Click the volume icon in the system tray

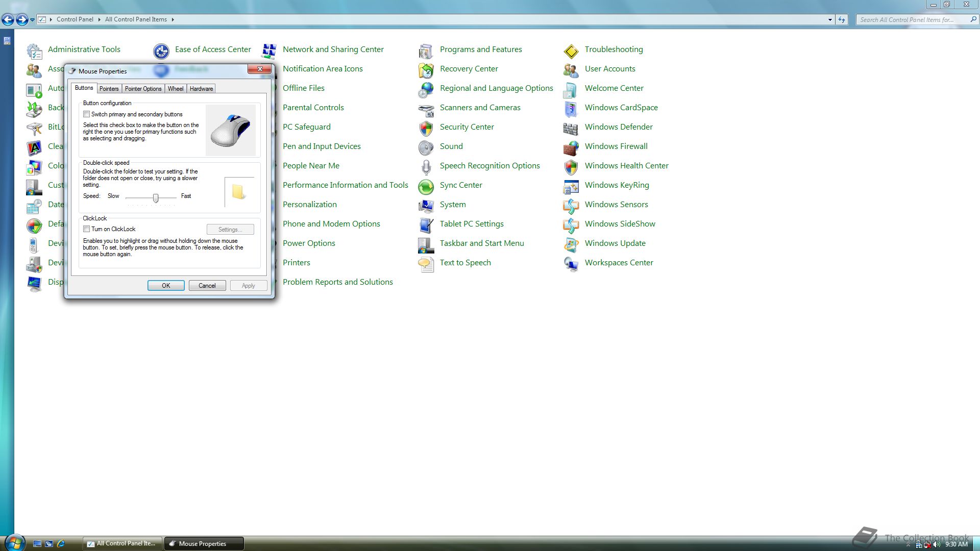click(937, 544)
